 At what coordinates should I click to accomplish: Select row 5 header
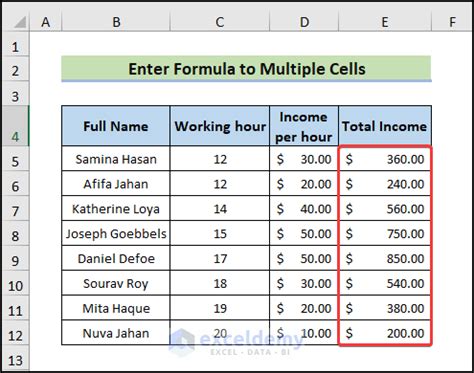click(x=15, y=159)
